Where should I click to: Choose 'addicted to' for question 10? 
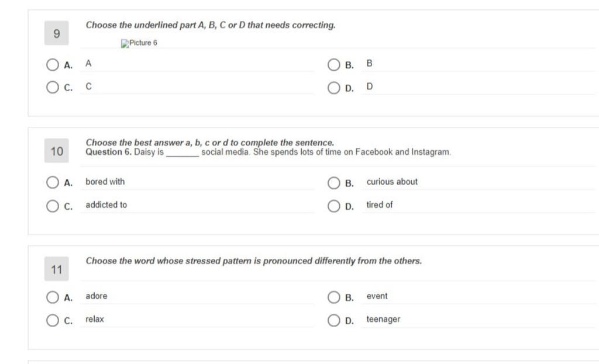[52, 206]
